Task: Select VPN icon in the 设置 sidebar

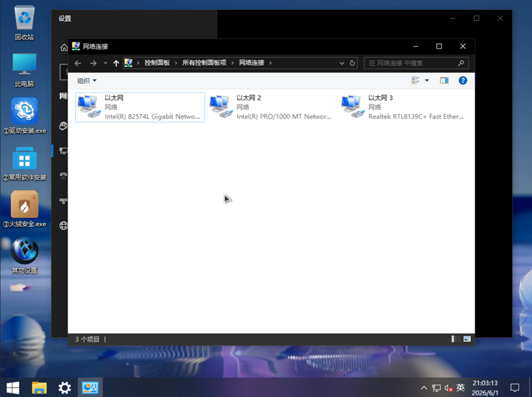Action: click(63, 201)
